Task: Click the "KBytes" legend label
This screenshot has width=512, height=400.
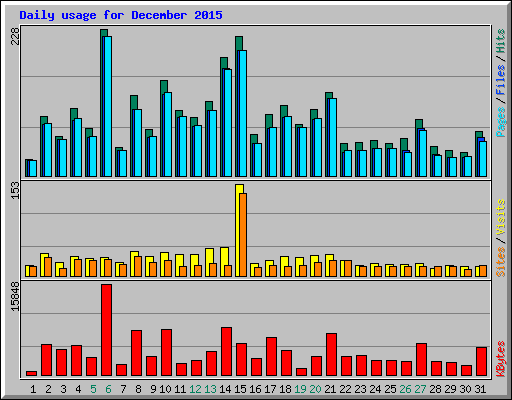Action: click(500, 359)
